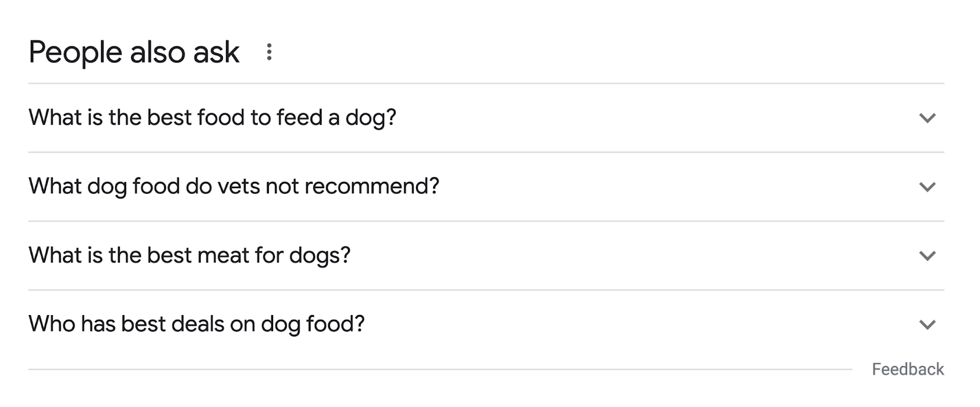Screen dimensions: 980x407
Task: Click the chevron beside best meat question
Action: 927,256
